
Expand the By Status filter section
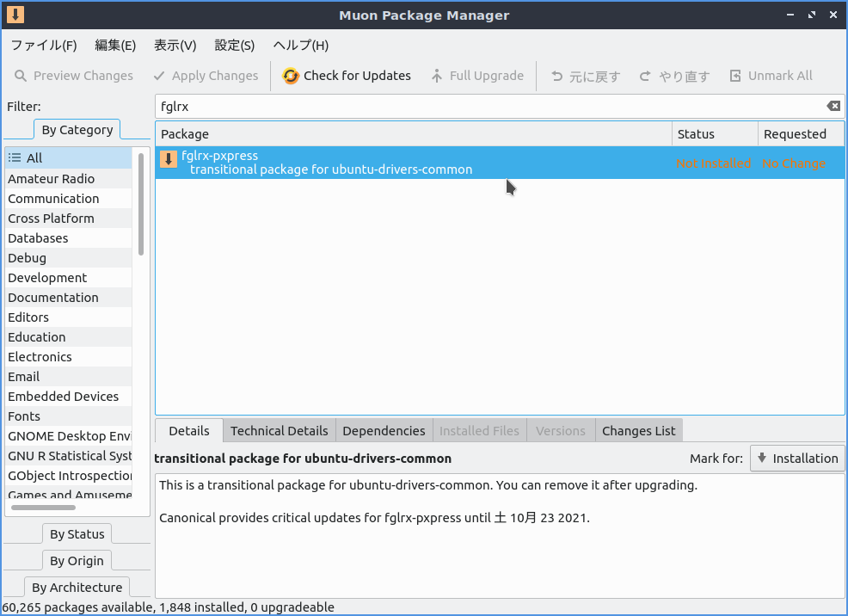[77, 533]
